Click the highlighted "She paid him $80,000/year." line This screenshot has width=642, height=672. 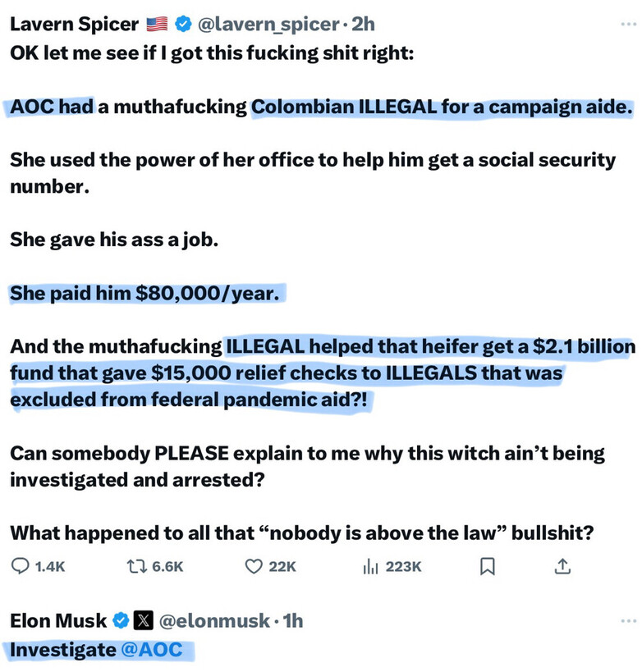145,293
